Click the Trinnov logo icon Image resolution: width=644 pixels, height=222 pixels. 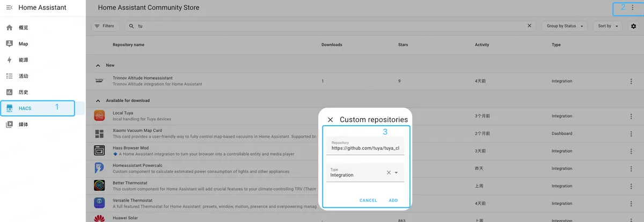pos(99,81)
